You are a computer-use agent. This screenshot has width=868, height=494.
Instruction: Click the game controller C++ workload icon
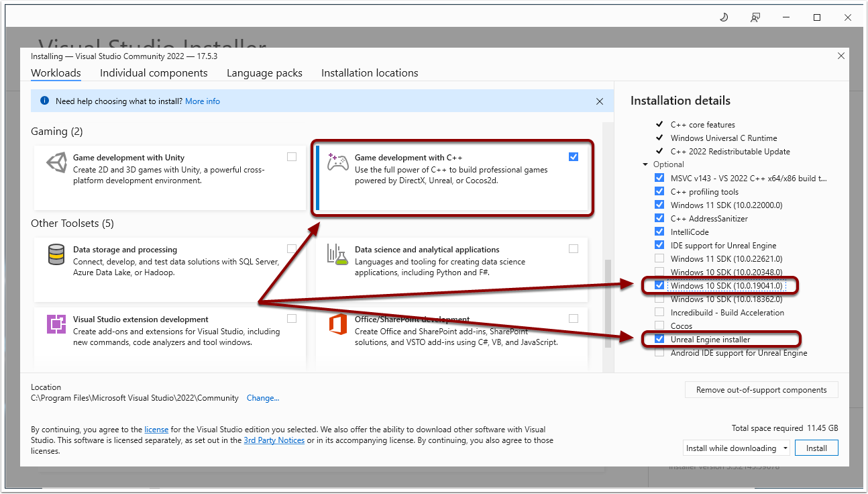(337, 162)
